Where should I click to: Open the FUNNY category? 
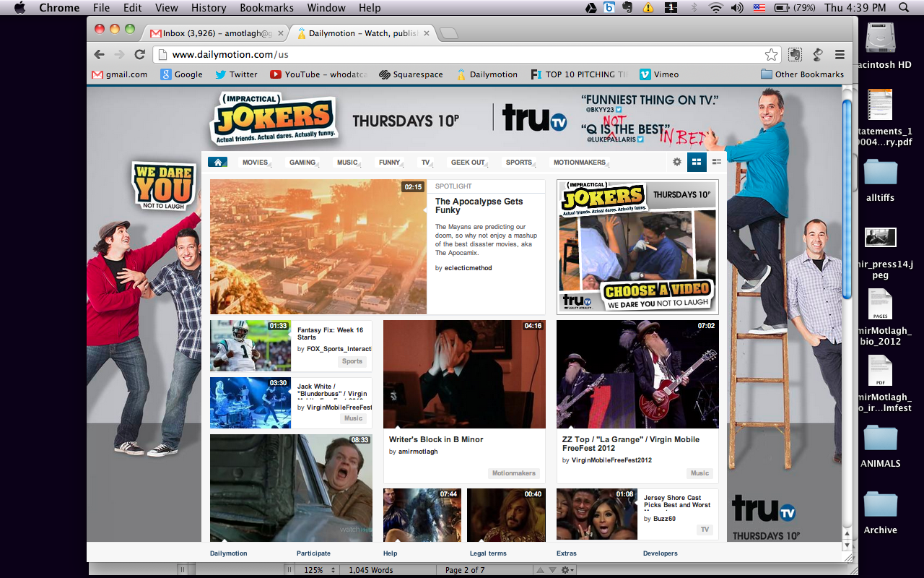pyautogui.click(x=390, y=163)
